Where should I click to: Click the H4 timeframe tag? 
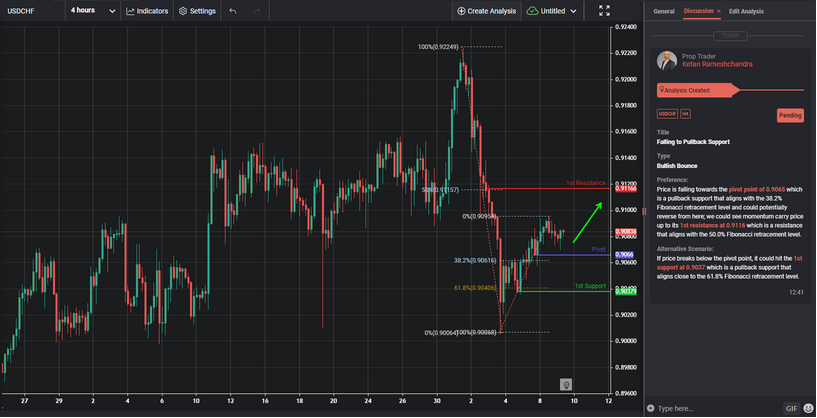(685, 114)
